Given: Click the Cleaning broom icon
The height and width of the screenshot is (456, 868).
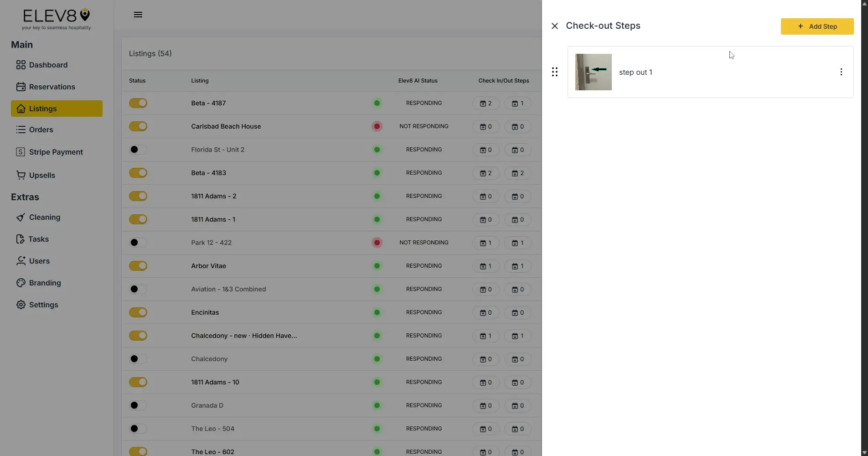Looking at the screenshot, I should coord(21,217).
